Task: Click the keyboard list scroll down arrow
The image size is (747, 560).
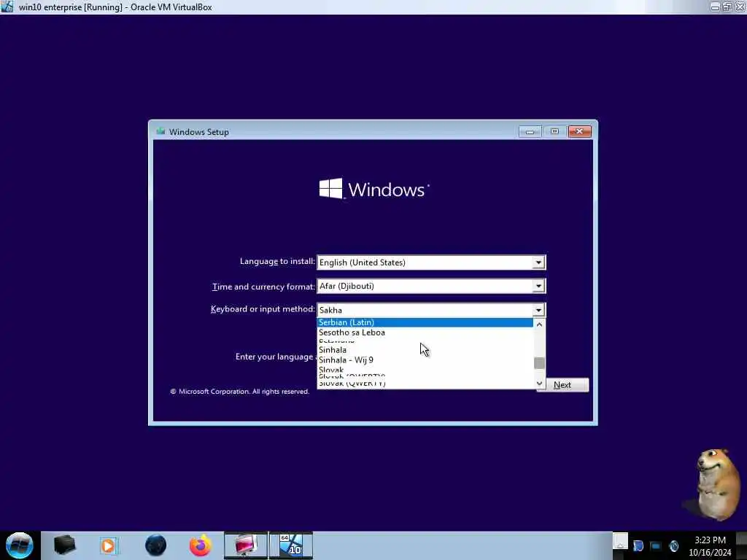Action: pos(539,383)
